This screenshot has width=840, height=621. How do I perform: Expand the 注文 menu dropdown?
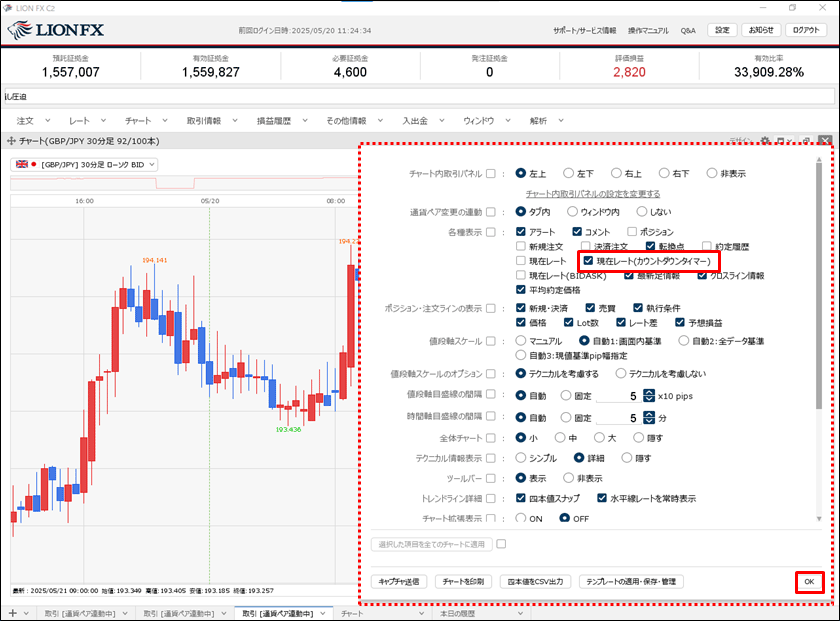pos(32,121)
